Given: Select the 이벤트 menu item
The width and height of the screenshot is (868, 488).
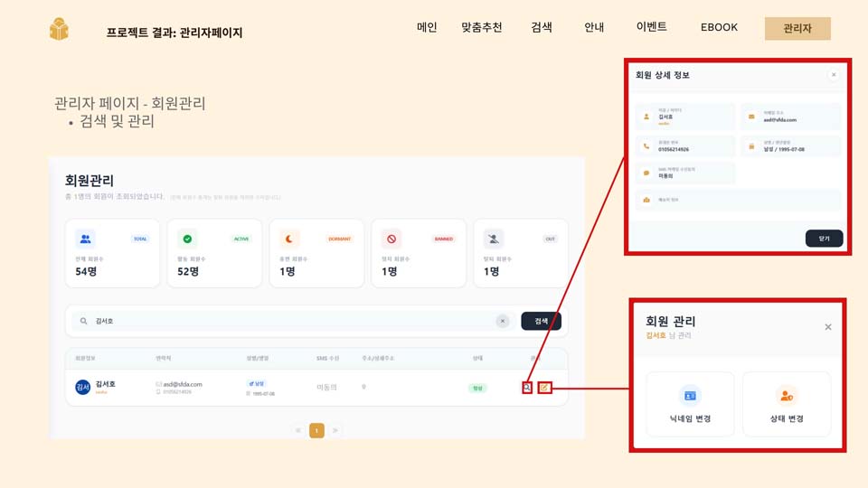Looking at the screenshot, I should pyautogui.click(x=651, y=27).
